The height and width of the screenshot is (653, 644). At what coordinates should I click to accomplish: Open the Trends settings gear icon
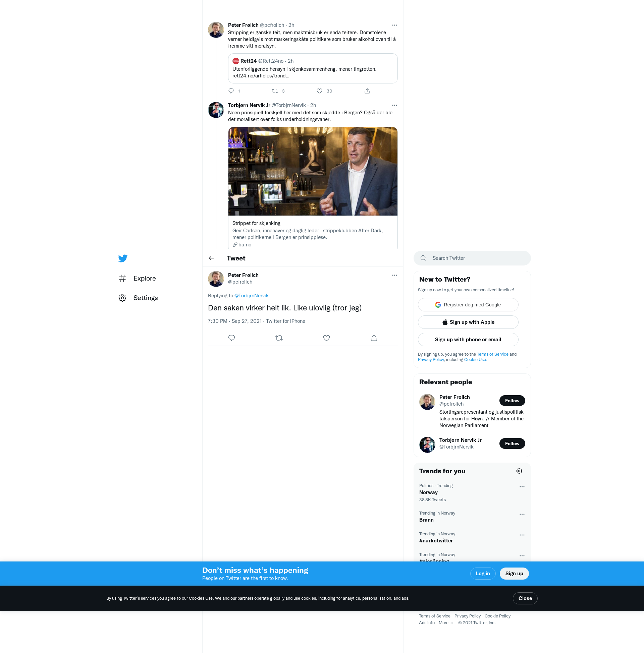coord(519,471)
